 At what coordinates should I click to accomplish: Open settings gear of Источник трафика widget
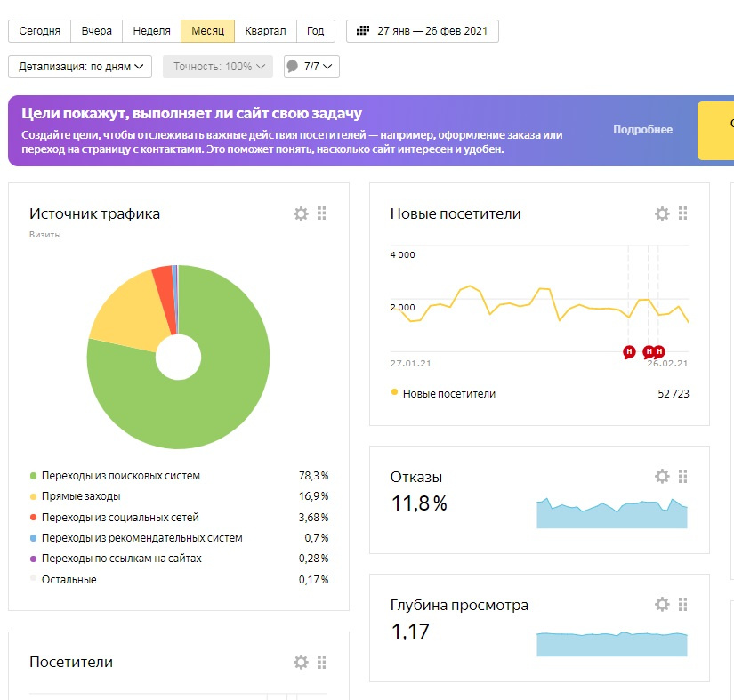301,213
